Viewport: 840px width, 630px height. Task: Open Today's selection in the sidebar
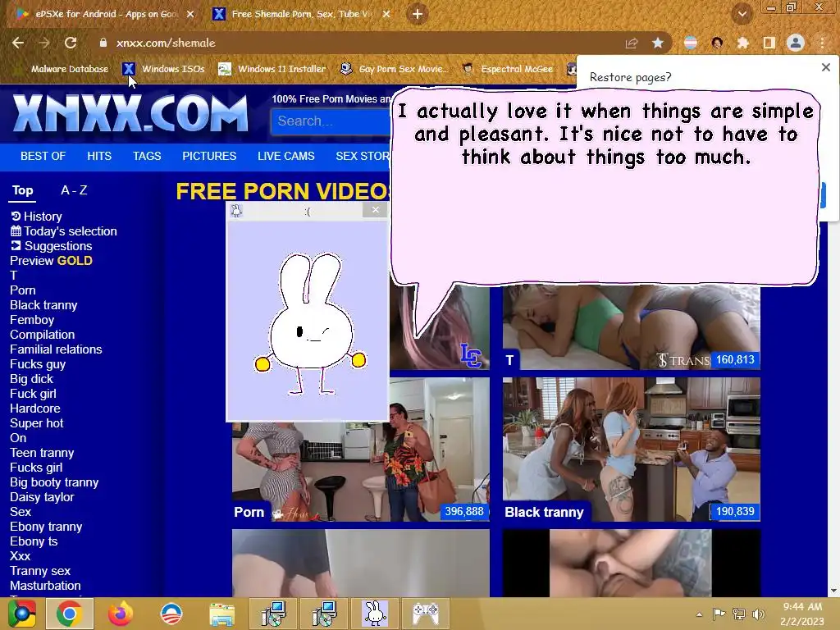[x=64, y=231]
